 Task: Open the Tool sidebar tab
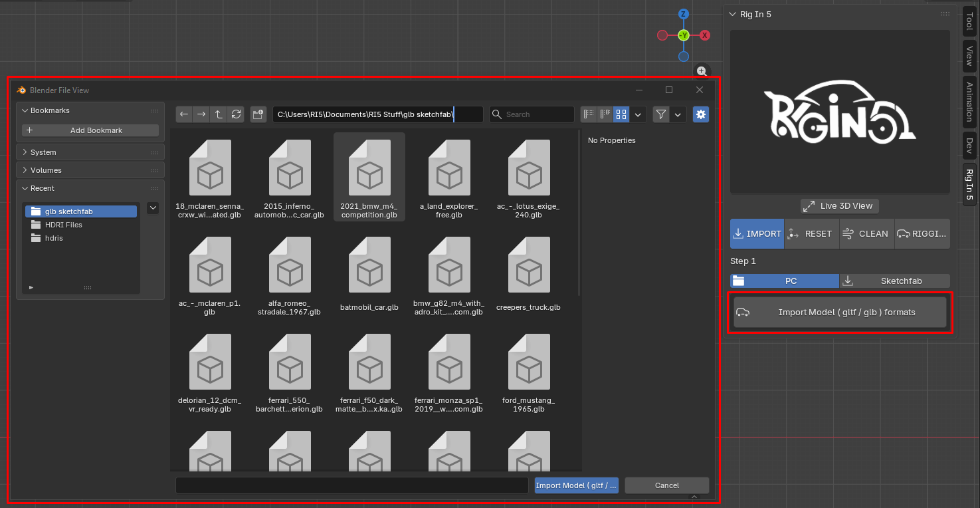click(x=969, y=21)
